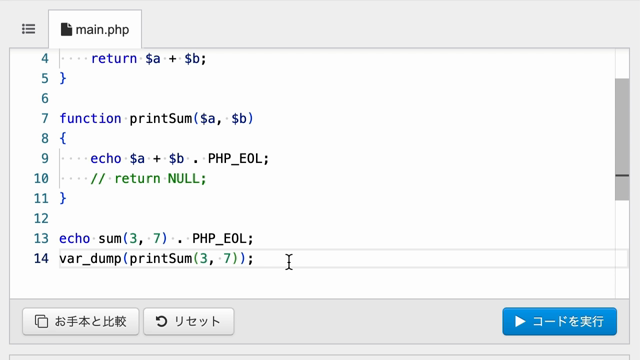The image size is (640, 360).
Task: Click the file icon on main.php tab
Action: coord(66,29)
